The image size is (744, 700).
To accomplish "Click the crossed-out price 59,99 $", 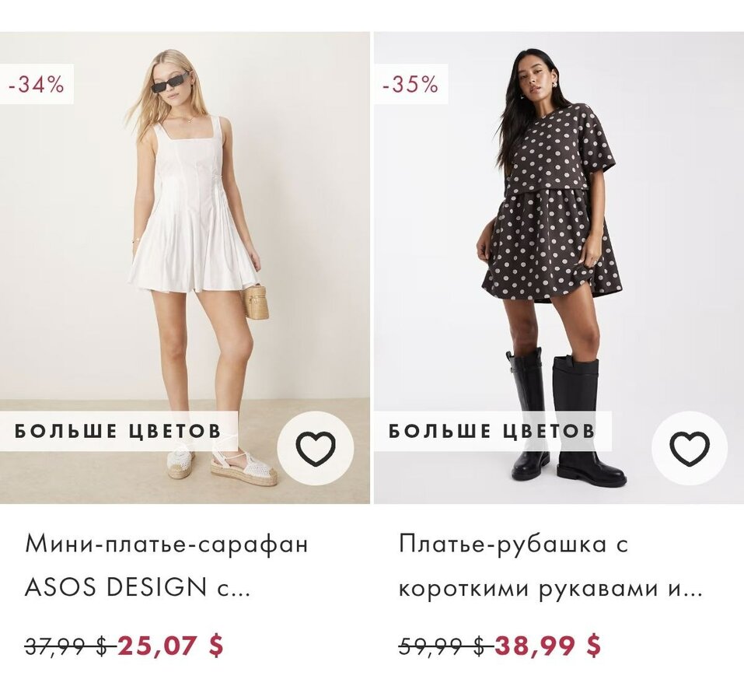I will point(442,646).
